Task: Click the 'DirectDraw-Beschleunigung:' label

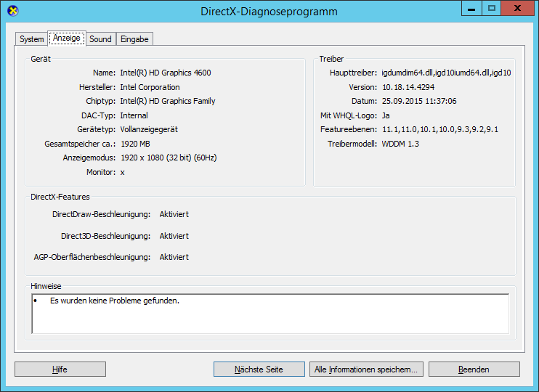Action: 102,214
